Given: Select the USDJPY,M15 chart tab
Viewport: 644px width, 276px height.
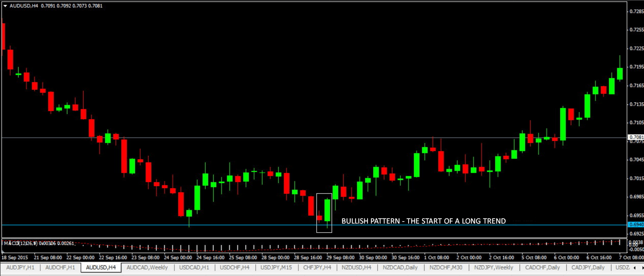Looking at the screenshot, I should tap(276, 267).
